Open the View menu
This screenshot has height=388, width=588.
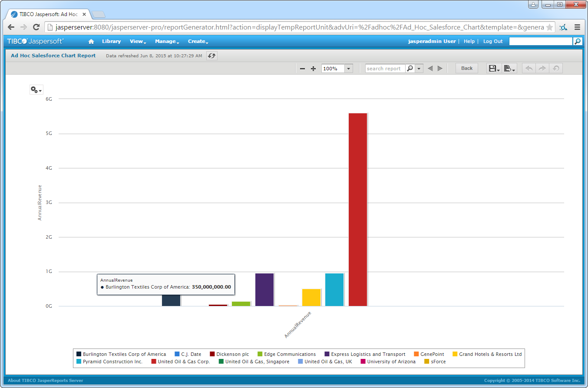[138, 42]
